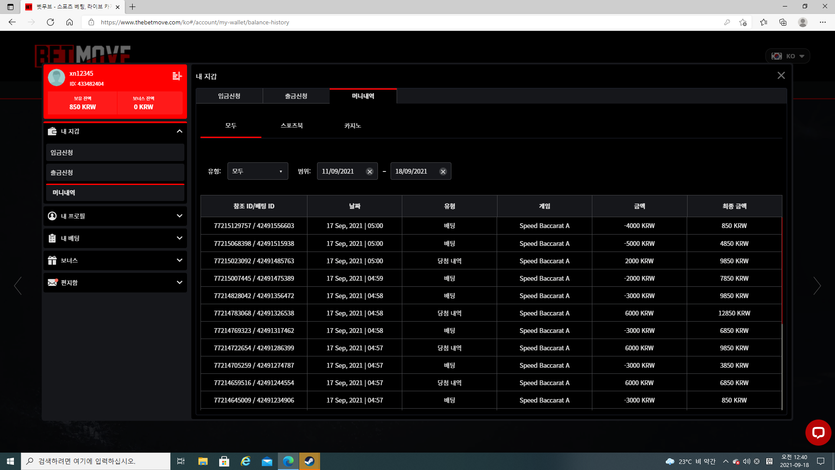
Task: Open browser home page
Action: coord(69,22)
